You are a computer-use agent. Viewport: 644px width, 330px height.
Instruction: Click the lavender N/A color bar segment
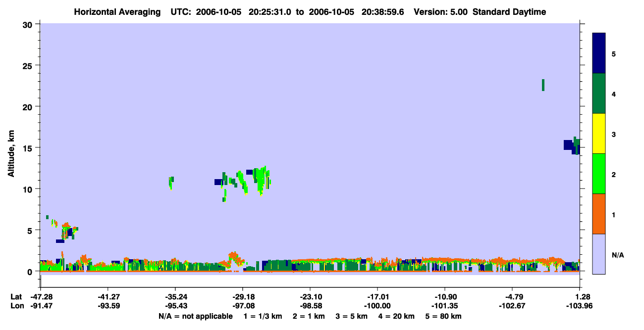click(x=599, y=254)
